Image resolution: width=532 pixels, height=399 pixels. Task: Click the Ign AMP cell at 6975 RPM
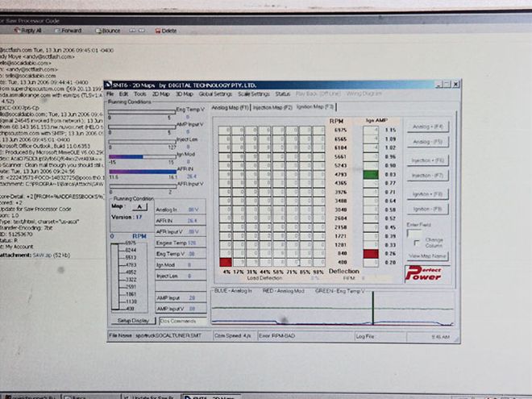(371, 130)
